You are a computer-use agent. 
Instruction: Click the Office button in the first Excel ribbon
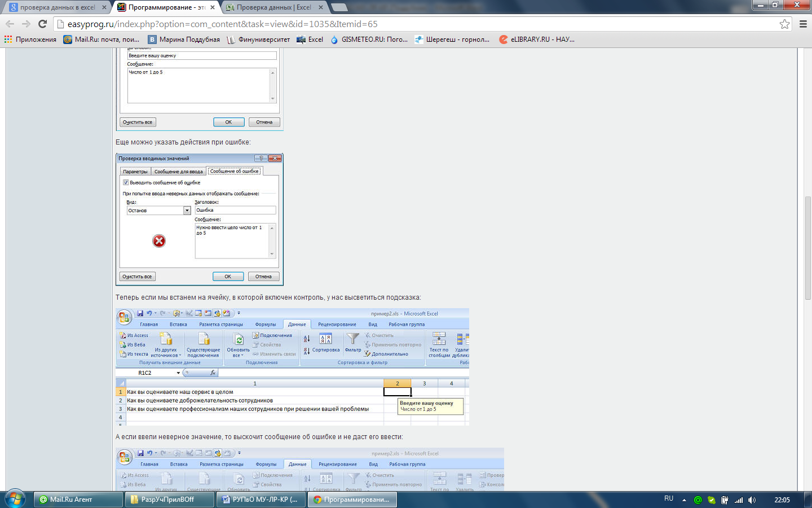[x=124, y=318]
